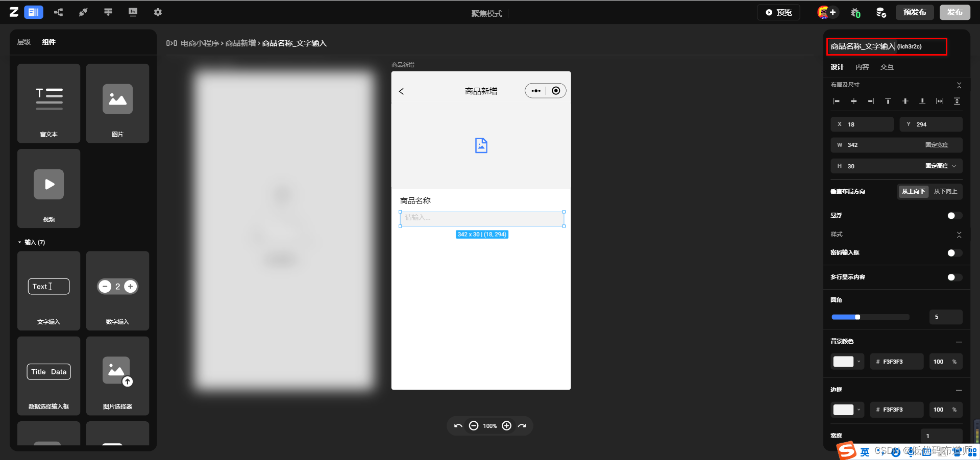Zoom out the canvas with minus icon
This screenshot has height=460, width=980.
click(x=474, y=426)
